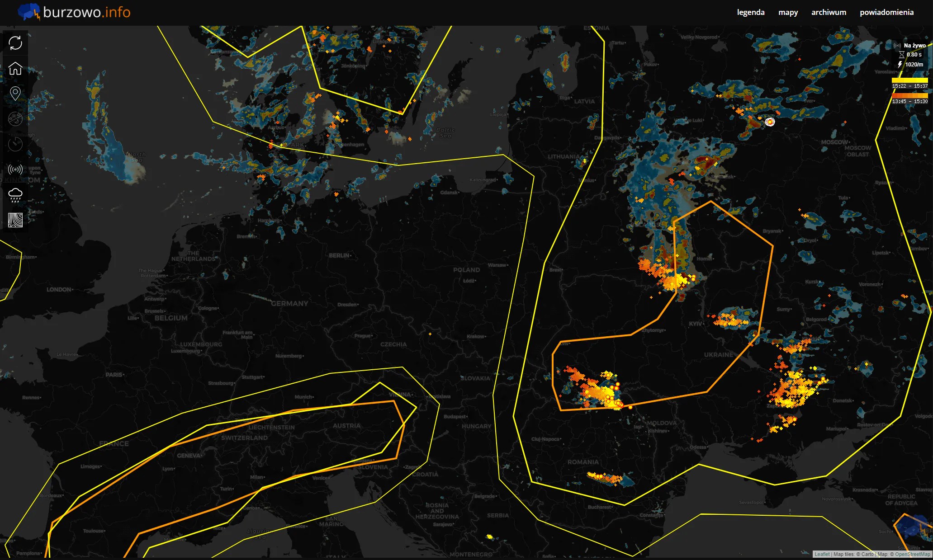The image size is (933, 560).
Task: Click the burzowo.info logo
Action: click(x=75, y=12)
